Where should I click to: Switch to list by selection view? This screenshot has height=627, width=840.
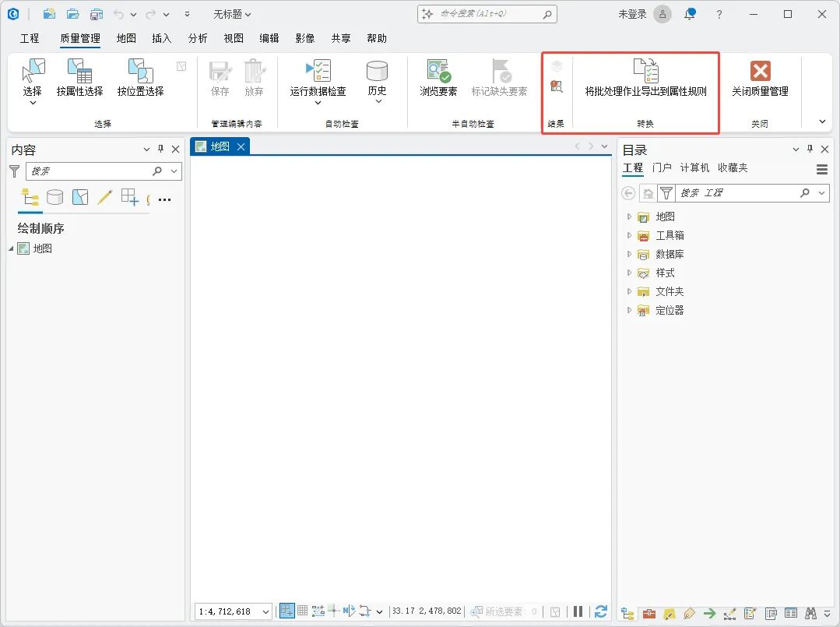click(x=80, y=197)
